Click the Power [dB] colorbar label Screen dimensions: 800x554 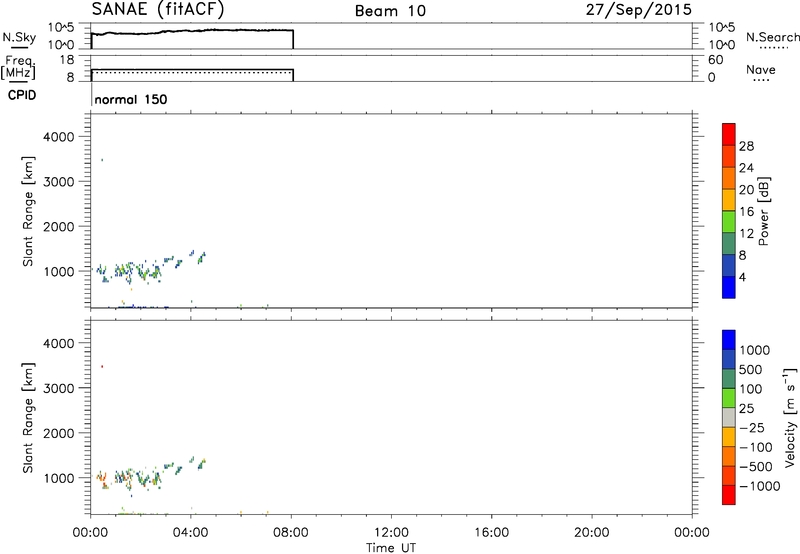[763, 211]
